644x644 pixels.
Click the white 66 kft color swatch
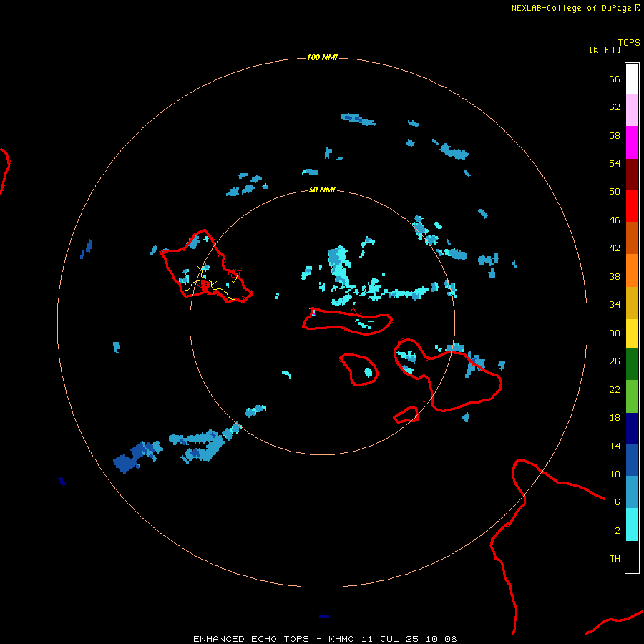coord(632,79)
